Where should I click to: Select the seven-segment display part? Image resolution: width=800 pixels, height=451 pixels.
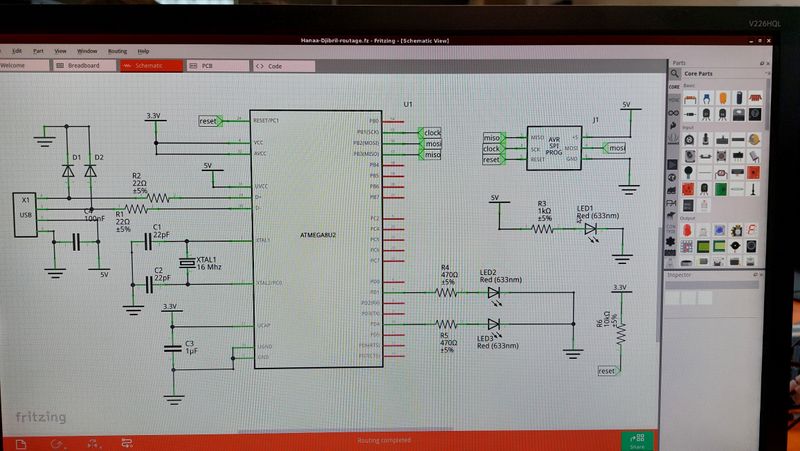(x=753, y=231)
